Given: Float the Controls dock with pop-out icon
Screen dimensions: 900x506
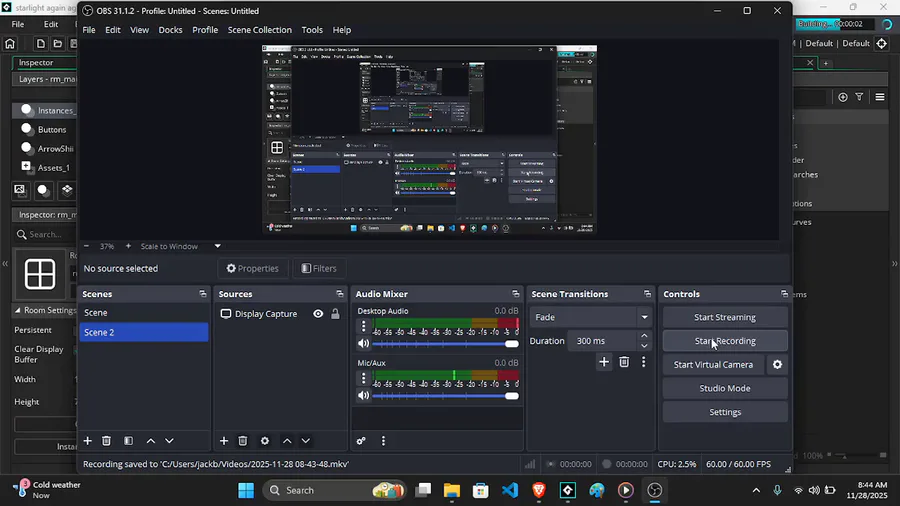Looking at the screenshot, I should [784, 294].
